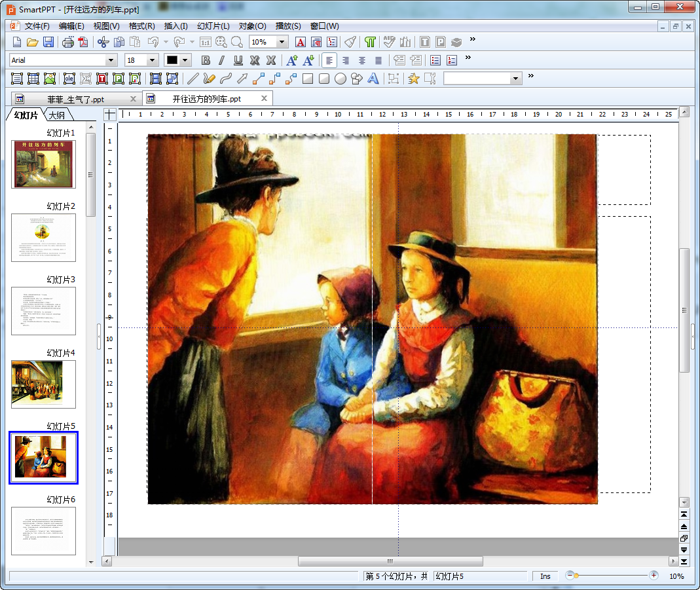Toggle justified text alignment
Screen dimensions: 700x590
click(x=378, y=60)
